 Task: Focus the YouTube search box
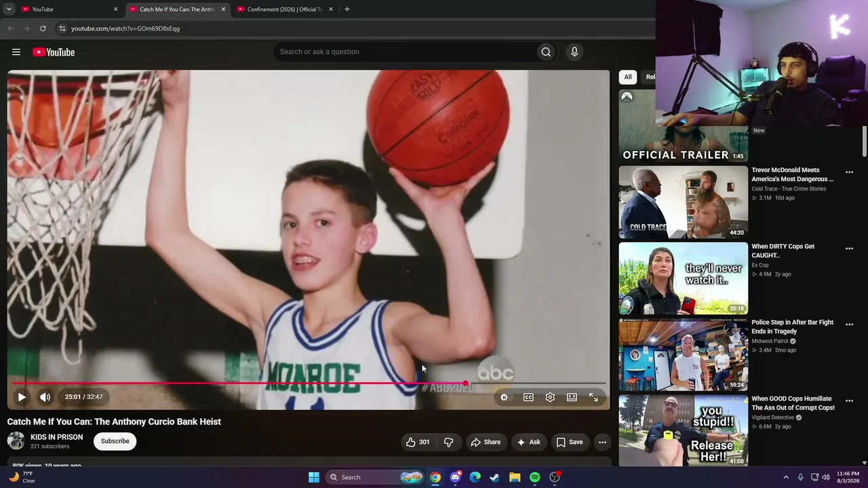coord(404,52)
